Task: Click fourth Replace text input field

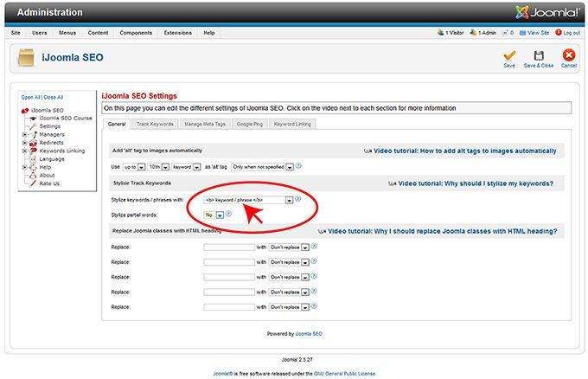Action: [229, 292]
